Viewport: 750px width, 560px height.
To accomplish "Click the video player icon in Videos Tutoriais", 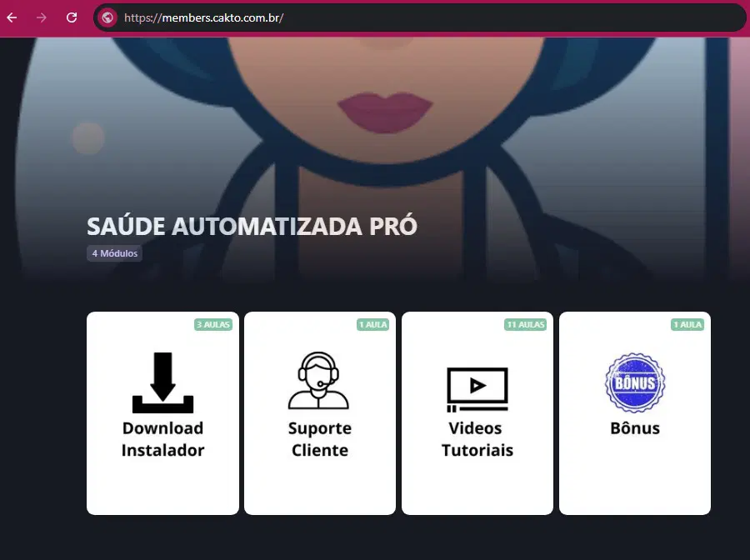I will (477, 389).
